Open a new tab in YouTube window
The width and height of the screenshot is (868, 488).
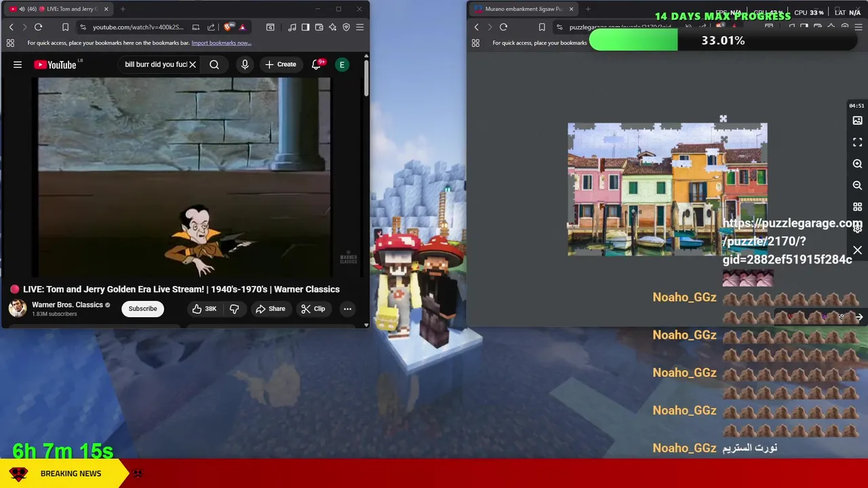(123, 9)
